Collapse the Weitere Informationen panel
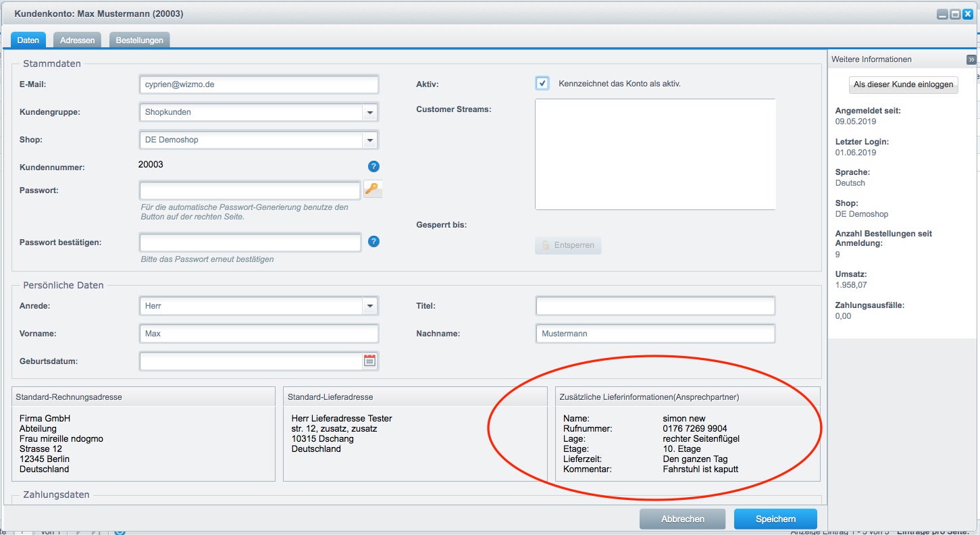Screen dimensions: 980x535 [971, 59]
